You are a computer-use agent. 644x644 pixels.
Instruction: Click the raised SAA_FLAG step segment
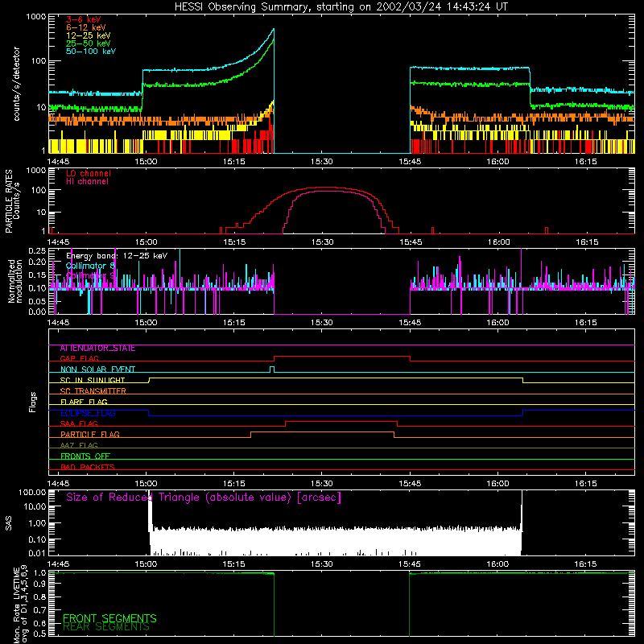point(341,421)
